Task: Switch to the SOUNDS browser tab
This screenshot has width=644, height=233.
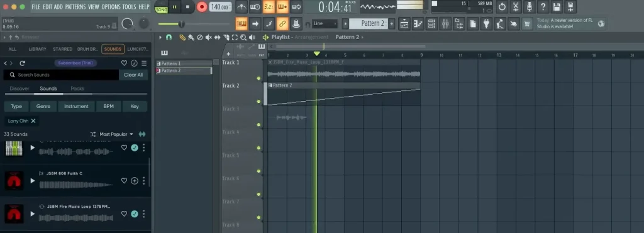Action: [113, 49]
